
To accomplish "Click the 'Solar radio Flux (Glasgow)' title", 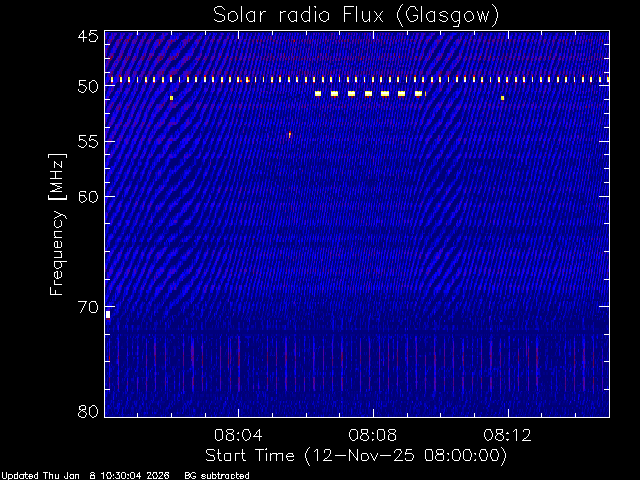I will (x=356, y=16).
